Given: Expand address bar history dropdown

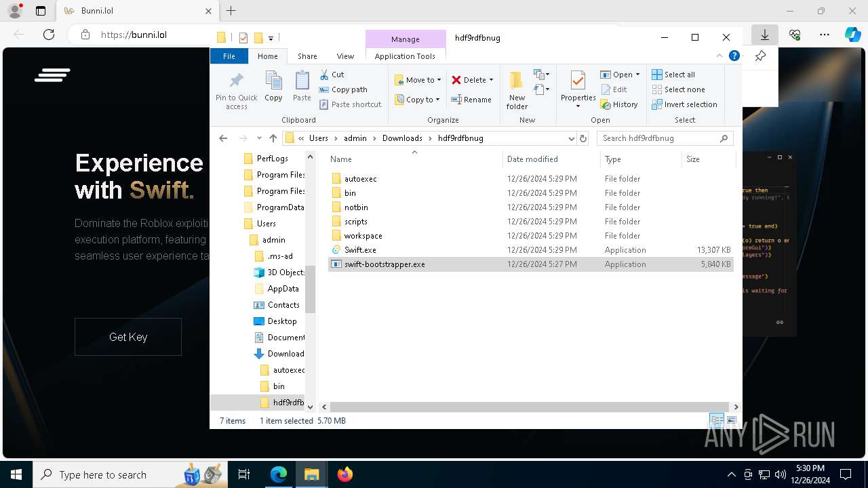Looking at the screenshot, I should click(x=571, y=138).
